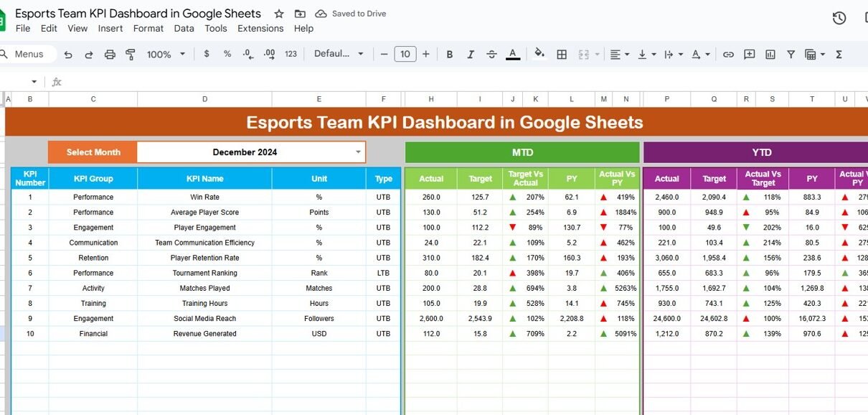Open the View menu
Screen dimensions: 868x415
pyautogui.click(x=77, y=29)
